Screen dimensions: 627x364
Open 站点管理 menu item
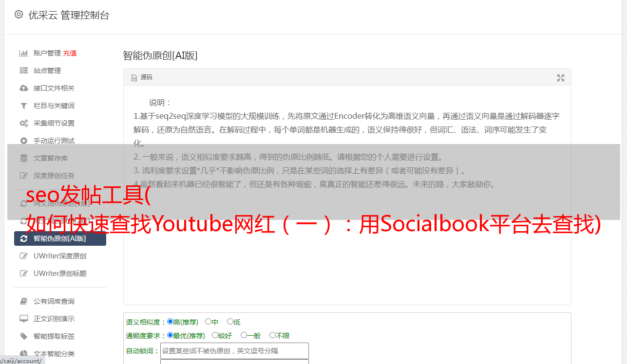pos(47,71)
